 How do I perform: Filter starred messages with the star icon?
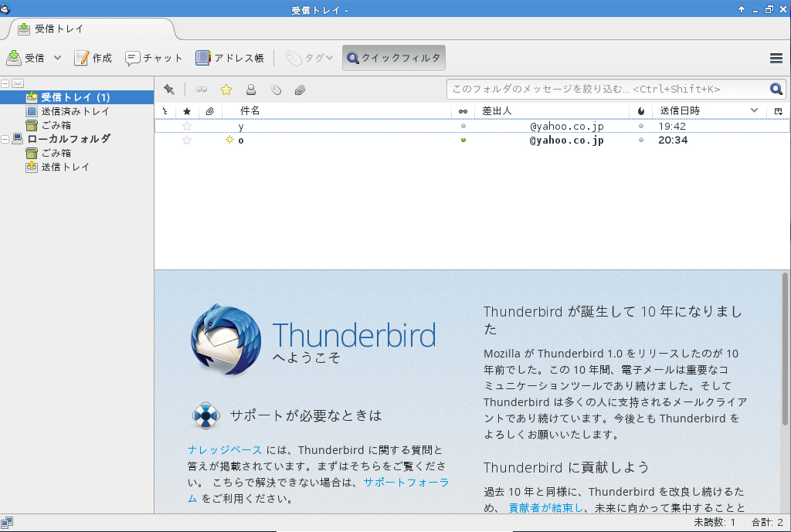point(226,90)
